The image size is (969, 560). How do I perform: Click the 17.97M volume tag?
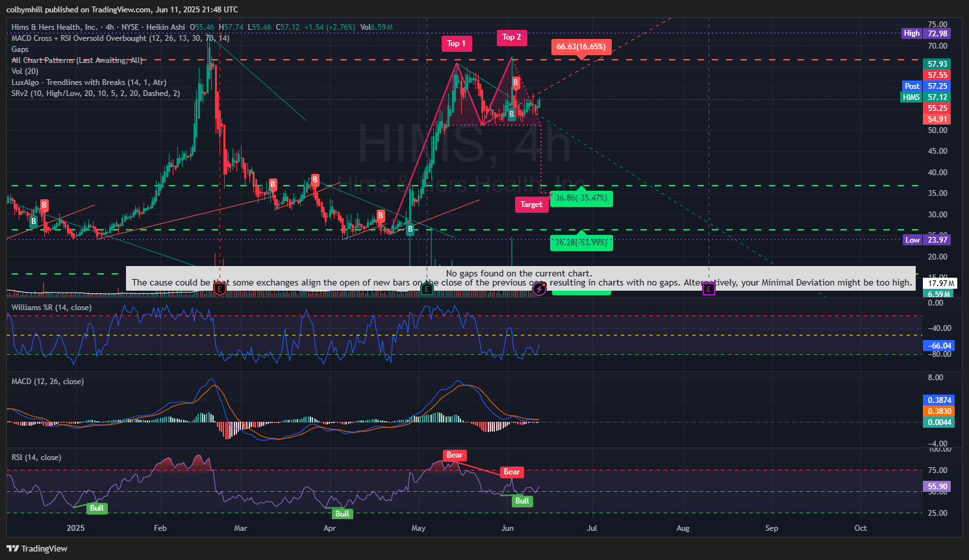tap(940, 283)
